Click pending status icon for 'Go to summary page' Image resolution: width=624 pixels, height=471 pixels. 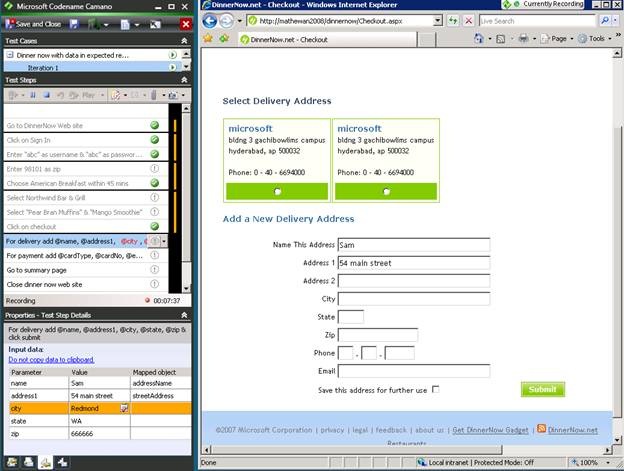[155, 270]
